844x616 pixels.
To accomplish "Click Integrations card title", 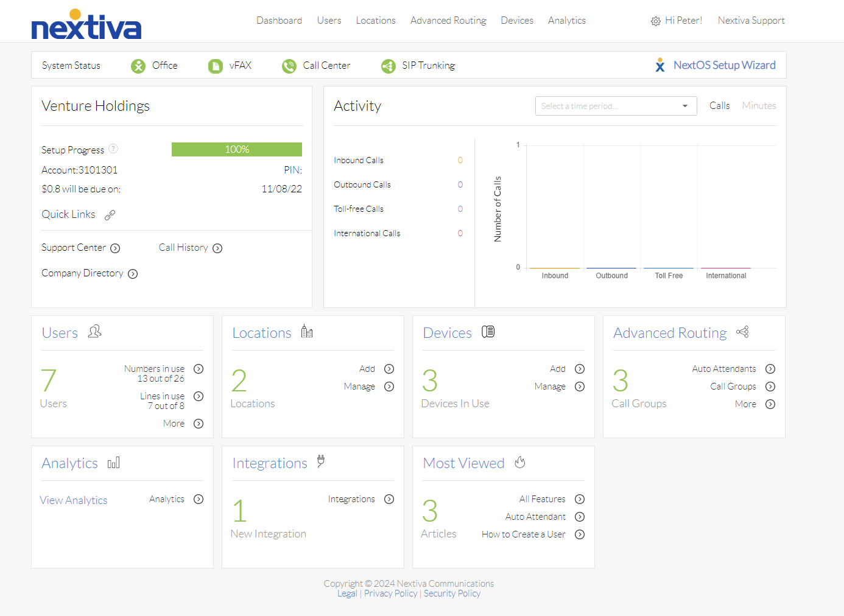I will (x=270, y=464).
